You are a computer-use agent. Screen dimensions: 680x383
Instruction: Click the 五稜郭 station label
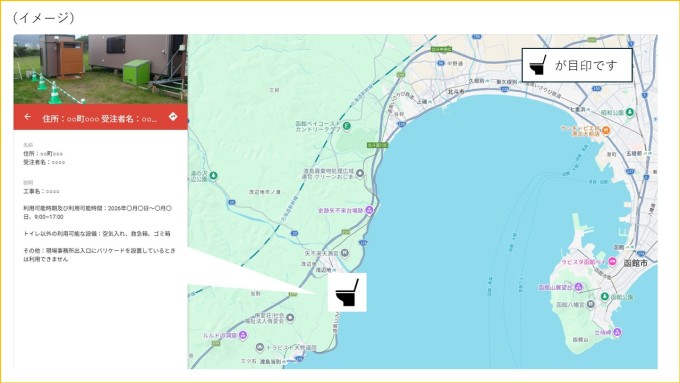click(633, 154)
